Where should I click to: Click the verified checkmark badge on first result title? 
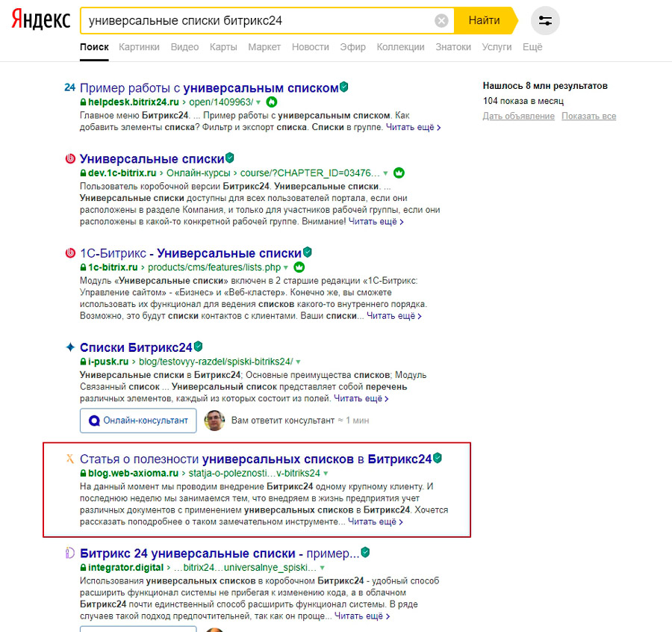tap(343, 87)
